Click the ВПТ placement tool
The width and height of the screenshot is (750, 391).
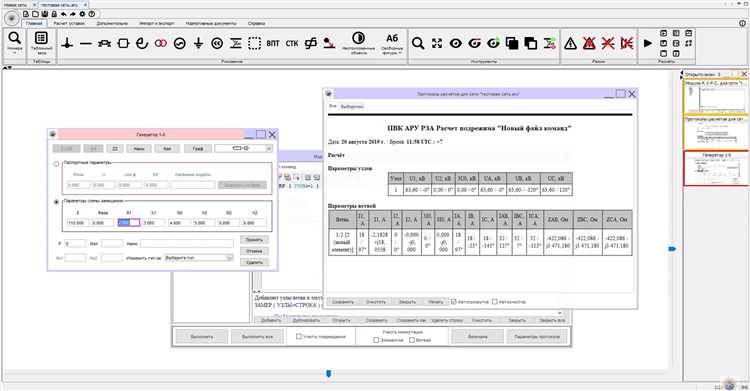point(273,44)
